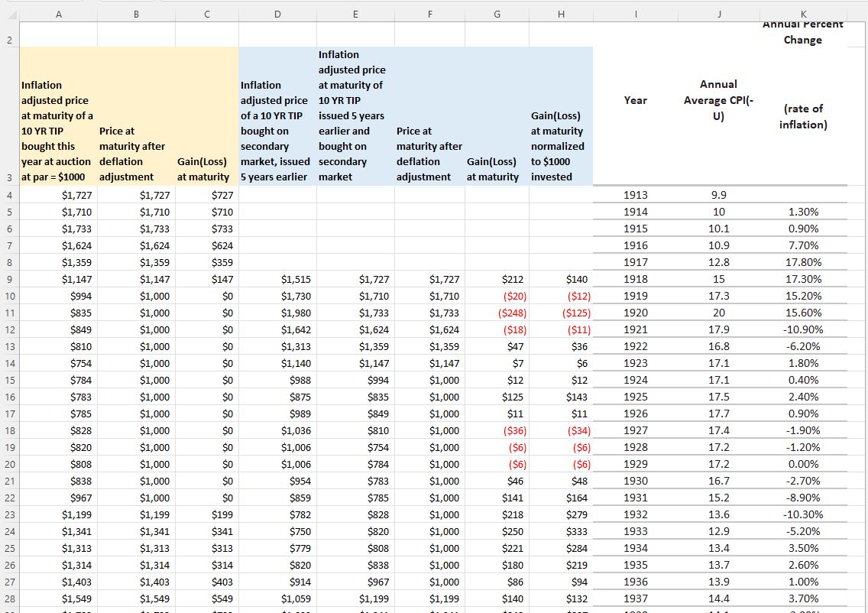Select red loss cell ($20)

click(x=497, y=297)
